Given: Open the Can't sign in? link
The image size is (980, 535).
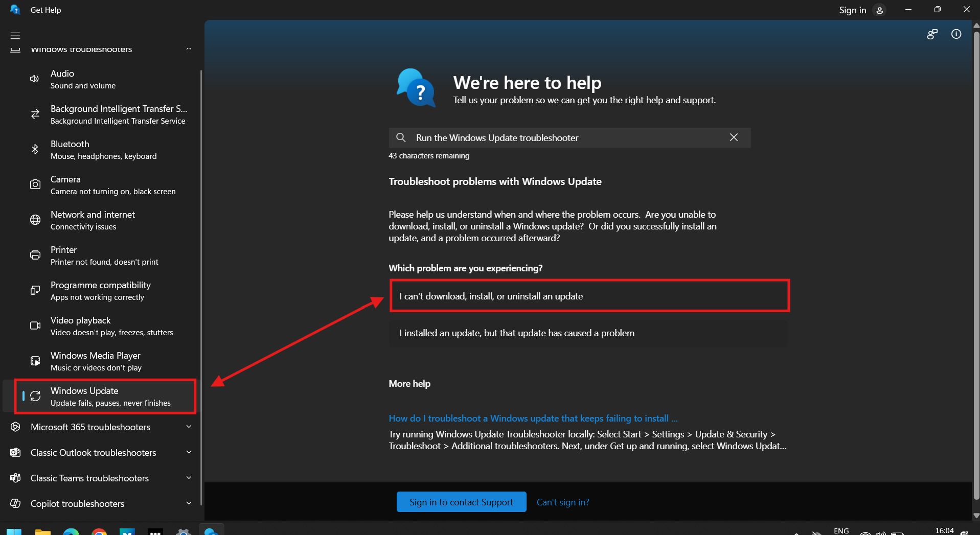Looking at the screenshot, I should coord(563,502).
